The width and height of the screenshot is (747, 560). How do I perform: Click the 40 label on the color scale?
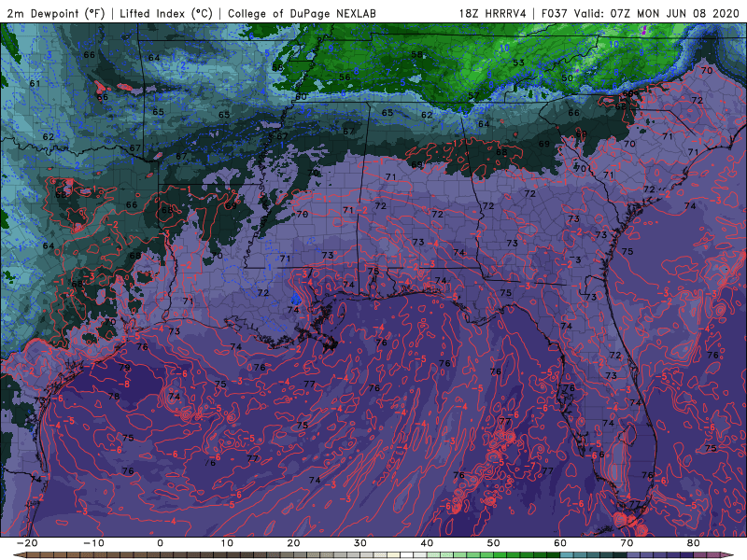[427, 543]
